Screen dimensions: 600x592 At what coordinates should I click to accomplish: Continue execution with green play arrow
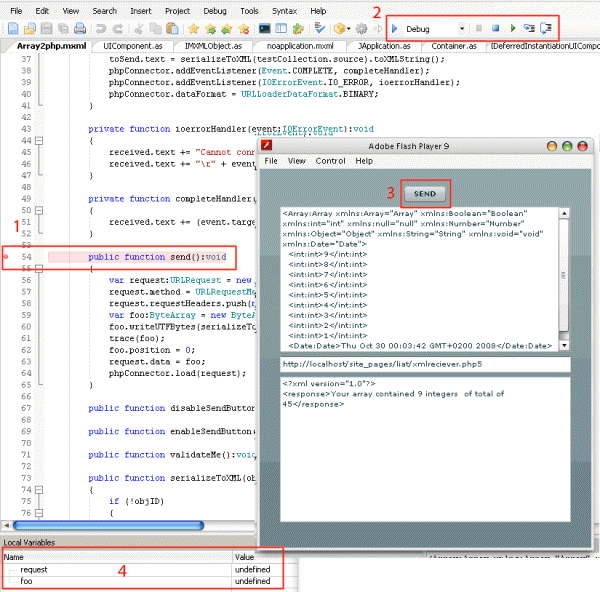[x=513, y=28]
